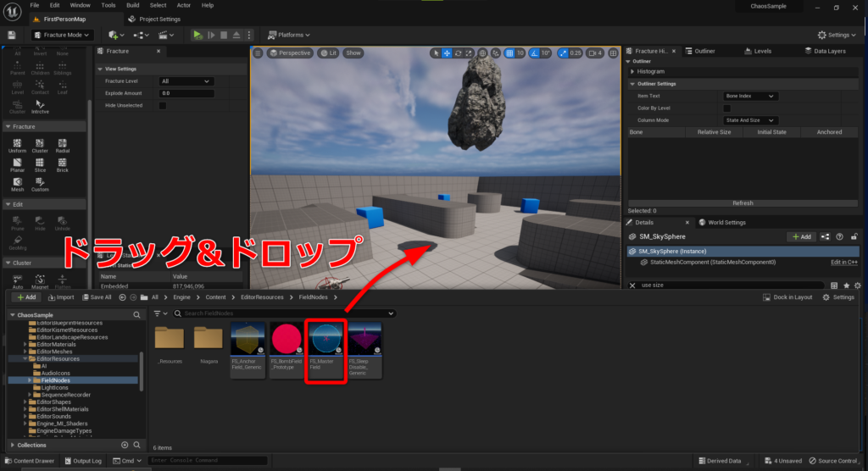
Task: Open the Item Text dropdown
Action: (750, 97)
